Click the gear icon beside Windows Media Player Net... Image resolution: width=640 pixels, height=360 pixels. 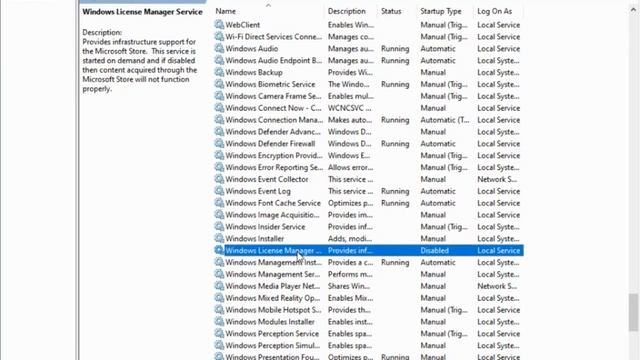point(219,286)
